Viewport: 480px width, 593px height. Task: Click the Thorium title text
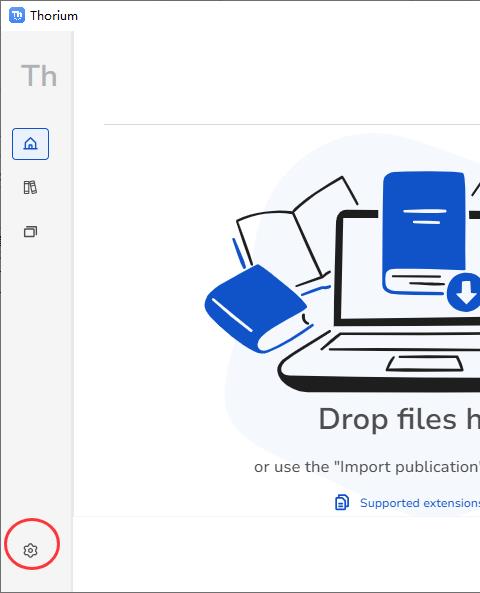[x=54, y=16]
